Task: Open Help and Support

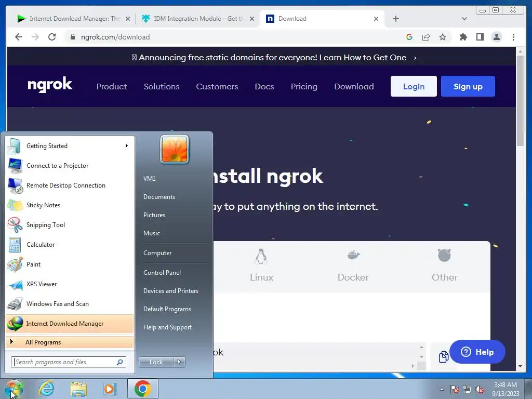Action: 168,327
